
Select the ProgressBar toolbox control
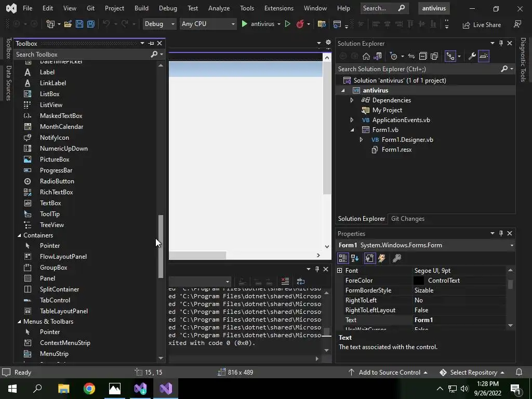point(56,170)
